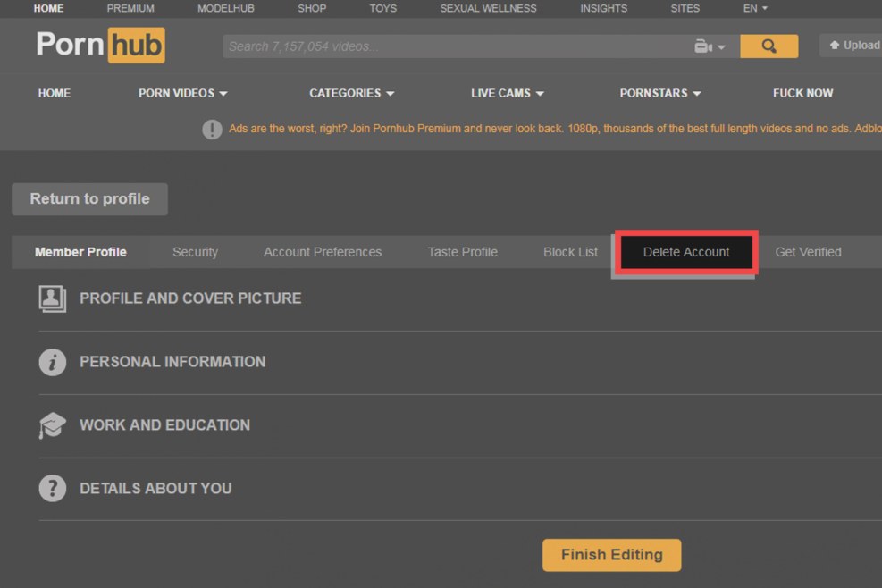Click the info icon for Personal Information
Viewport: 882px width, 588px height.
pos(53,362)
